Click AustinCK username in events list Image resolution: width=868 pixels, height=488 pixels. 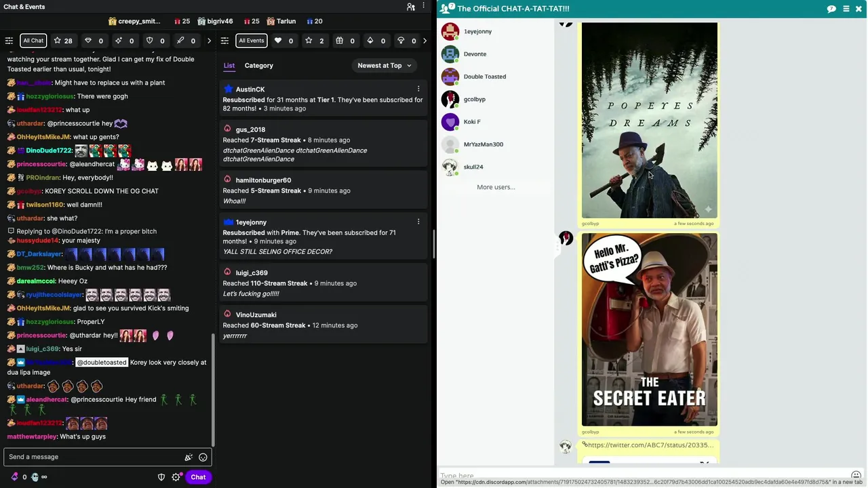[250, 89]
